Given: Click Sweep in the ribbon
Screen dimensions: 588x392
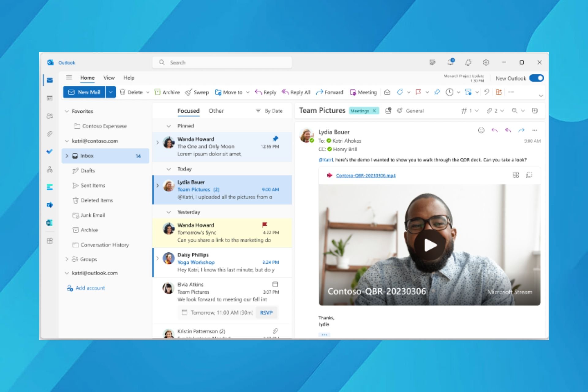Looking at the screenshot, I should coord(197,92).
